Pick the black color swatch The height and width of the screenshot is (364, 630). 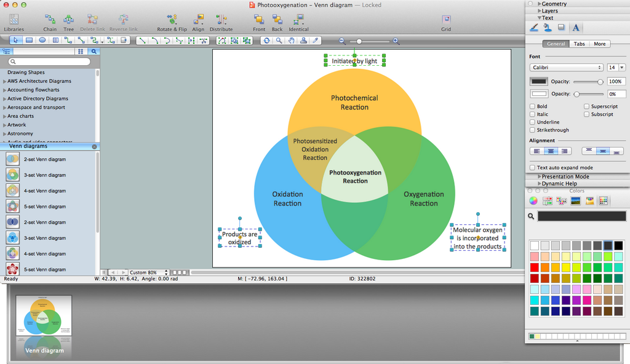[x=618, y=245]
